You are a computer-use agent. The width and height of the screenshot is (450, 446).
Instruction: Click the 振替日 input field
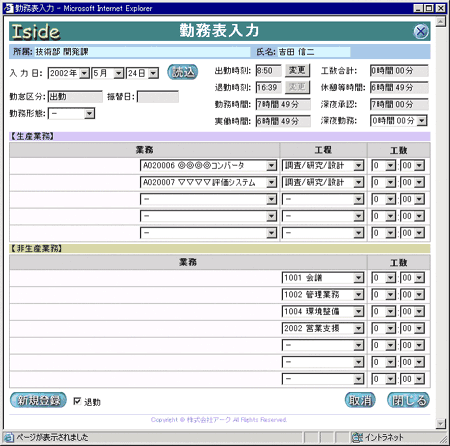click(x=158, y=97)
